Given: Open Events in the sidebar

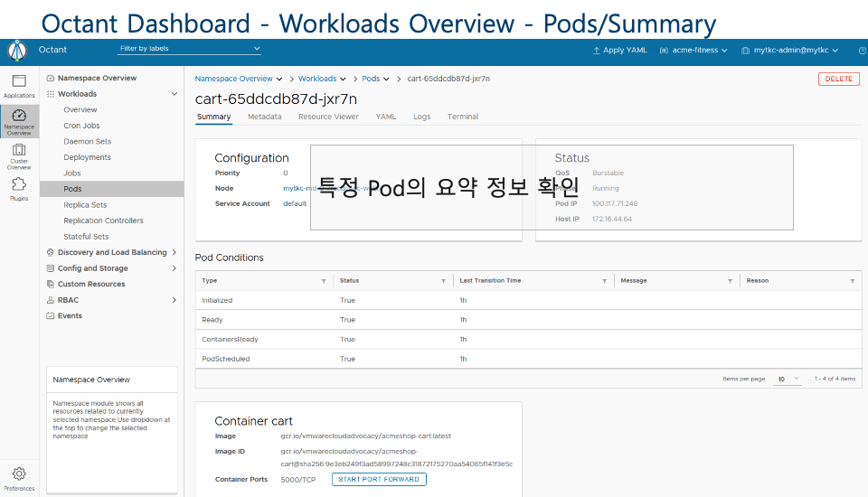Looking at the screenshot, I should click(70, 316).
